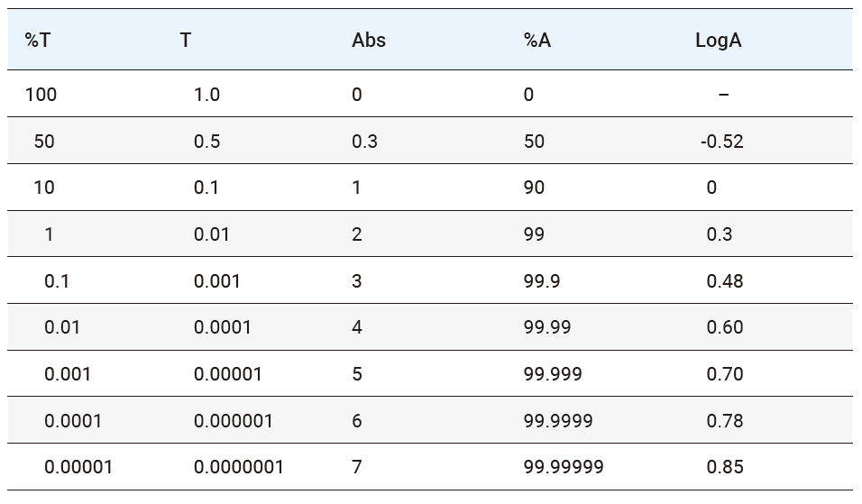Click the T cell showing 0.5
This screenshot has width=862, height=504.
[206, 142]
